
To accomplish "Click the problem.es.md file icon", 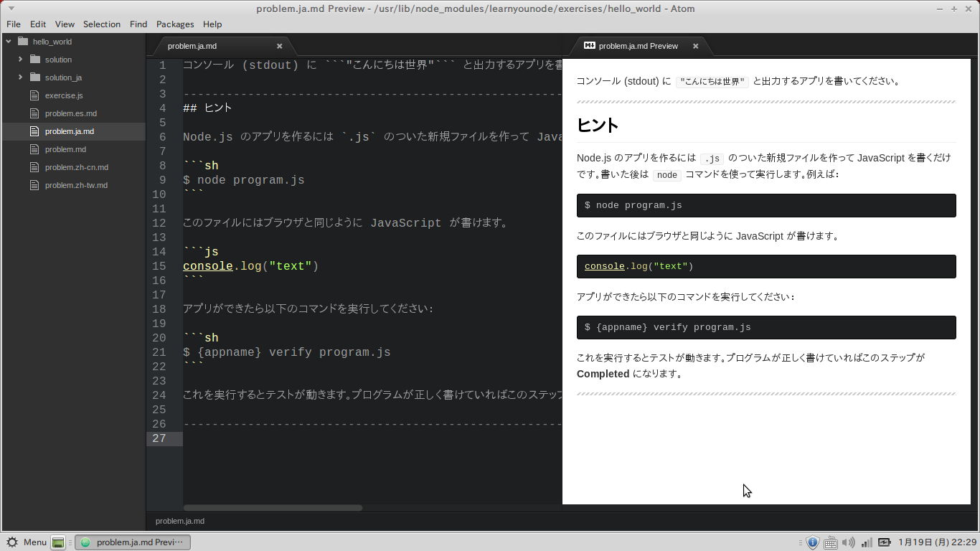I will pos(34,113).
